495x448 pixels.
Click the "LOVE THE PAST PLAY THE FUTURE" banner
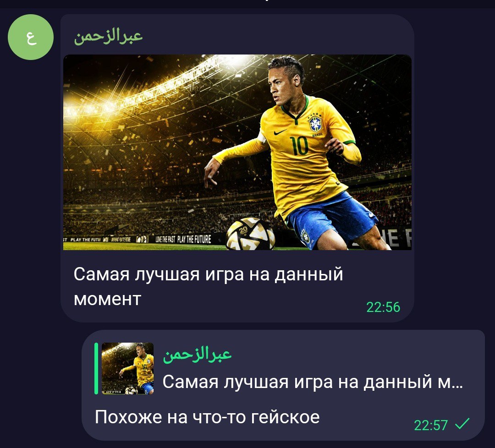coord(183,239)
